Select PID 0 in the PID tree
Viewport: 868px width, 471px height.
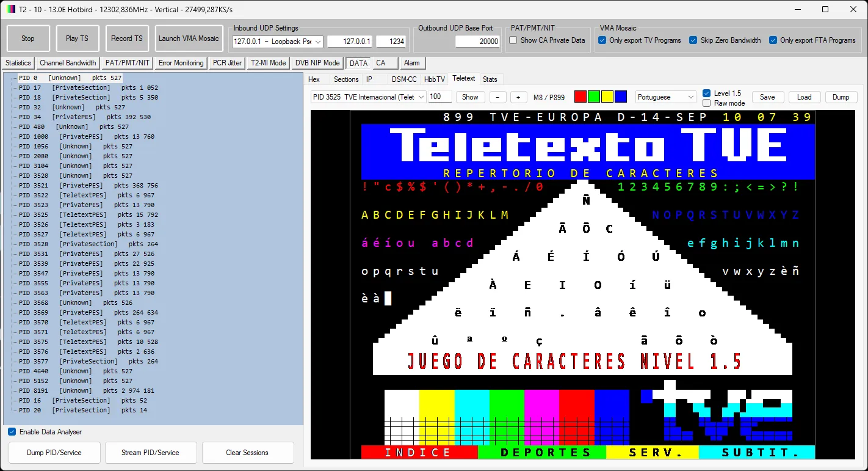coord(70,78)
